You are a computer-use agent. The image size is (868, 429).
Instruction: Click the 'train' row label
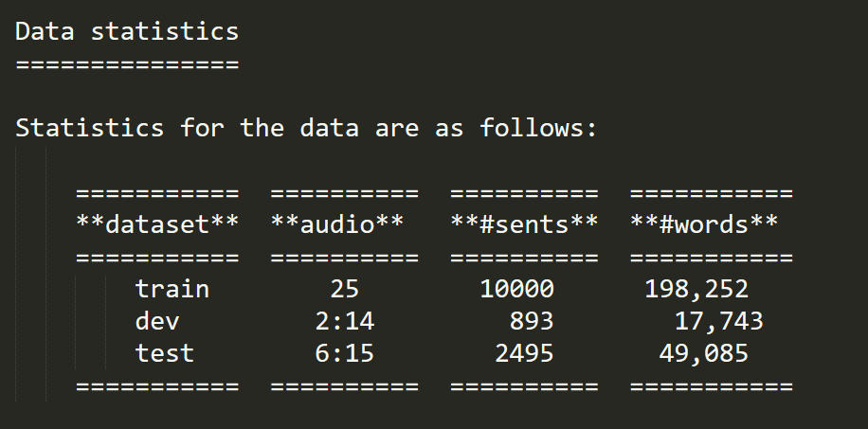(x=172, y=289)
